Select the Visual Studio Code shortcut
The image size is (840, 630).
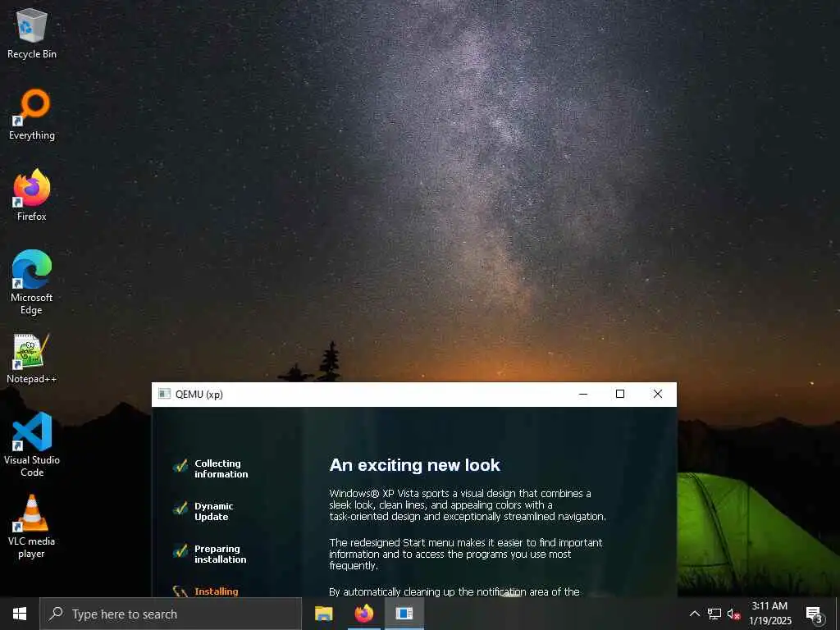coord(32,445)
